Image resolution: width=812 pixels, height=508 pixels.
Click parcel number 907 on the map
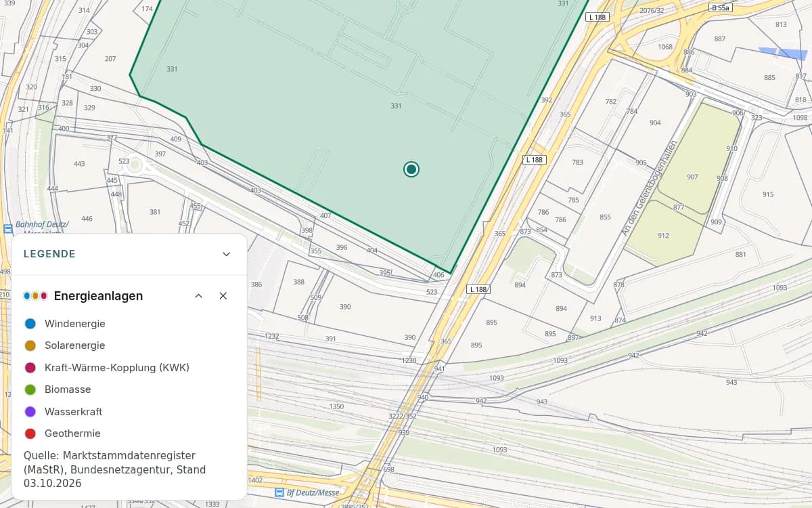pyautogui.click(x=692, y=177)
